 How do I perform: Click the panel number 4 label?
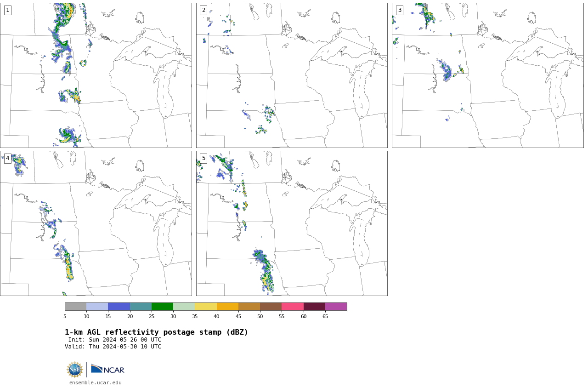pos(7,158)
